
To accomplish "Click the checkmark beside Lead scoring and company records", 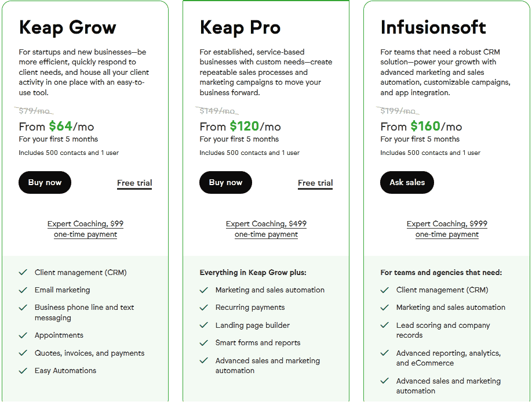I will point(384,325).
